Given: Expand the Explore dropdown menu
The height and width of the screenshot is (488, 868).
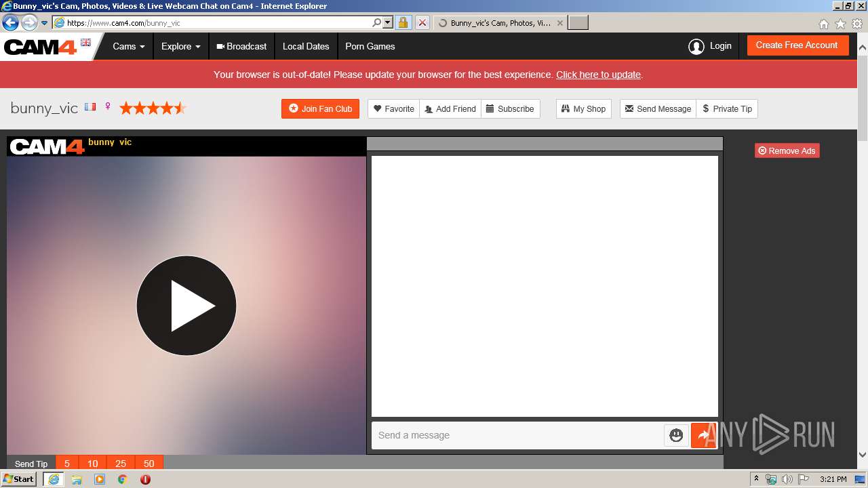Looking at the screenshot, I should point(181,47).
